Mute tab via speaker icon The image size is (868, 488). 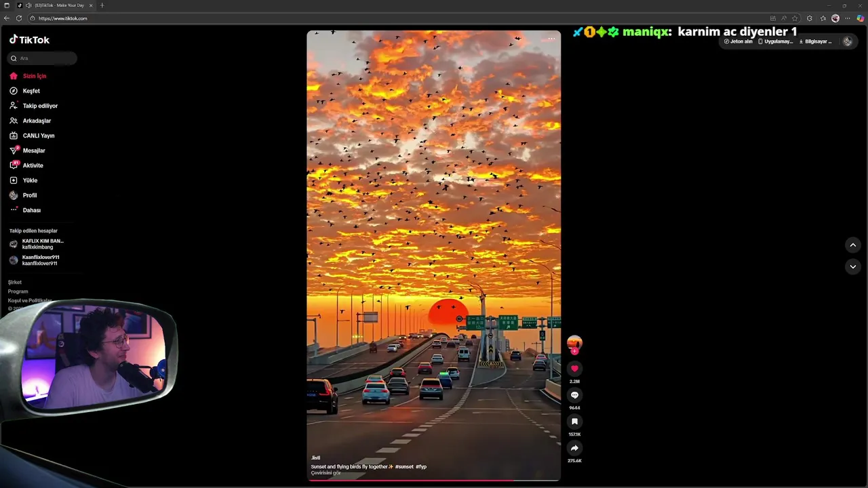point(28,5)
